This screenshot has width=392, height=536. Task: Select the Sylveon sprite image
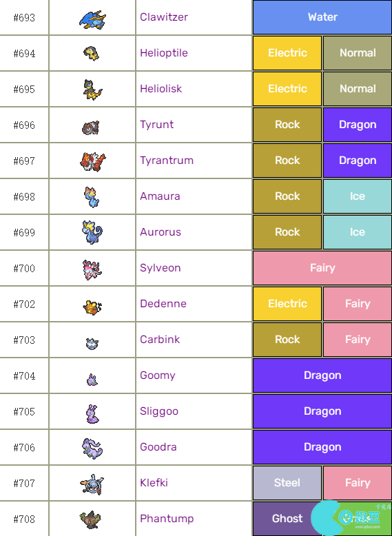click(92, 269)
